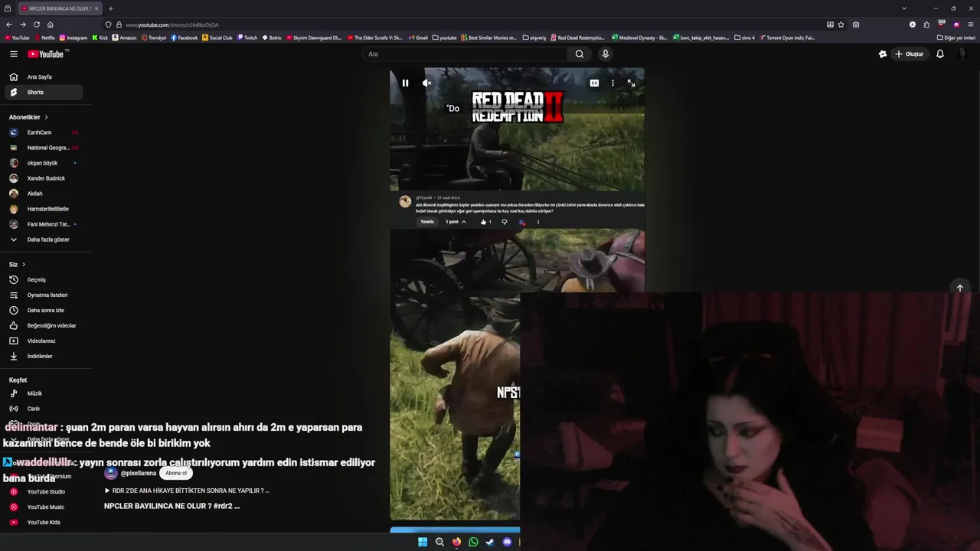Open Netflix bookmark
980x551 pixels.
(x=45, y=37)
